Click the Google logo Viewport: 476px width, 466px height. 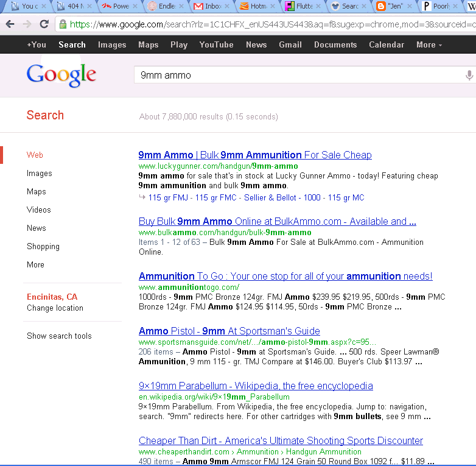pos(61,75)
